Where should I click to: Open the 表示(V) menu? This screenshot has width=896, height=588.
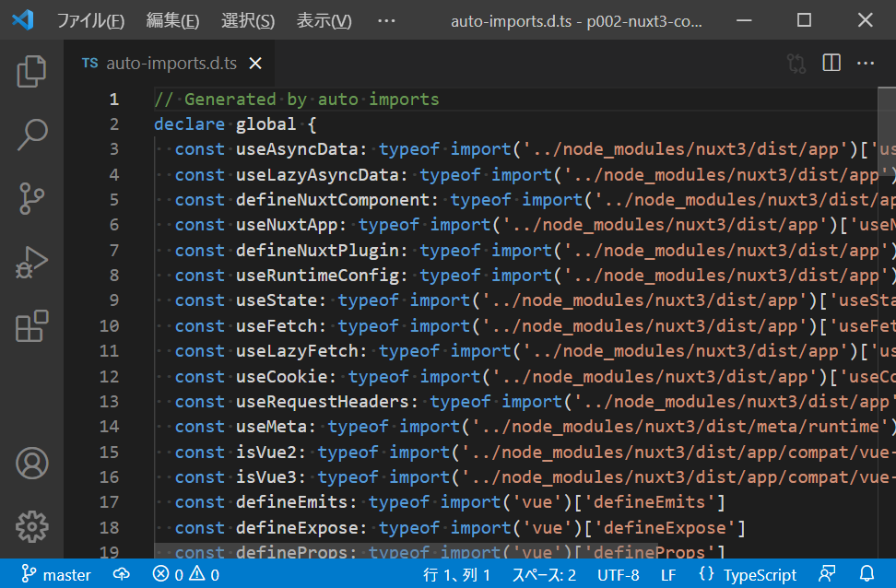(x=324, y=21)
